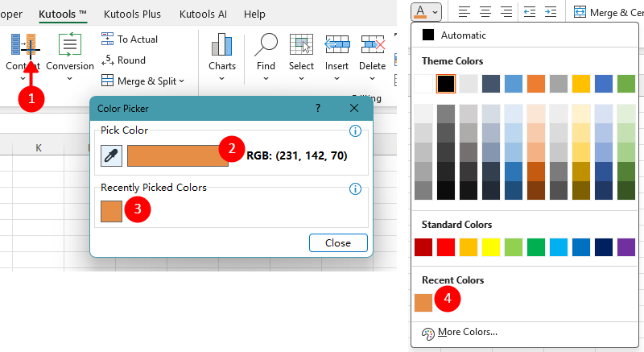Screen dimensions: 644x352
Task: Click the increase indent icon
Action: pyautogui.click(x=551, y=12)
